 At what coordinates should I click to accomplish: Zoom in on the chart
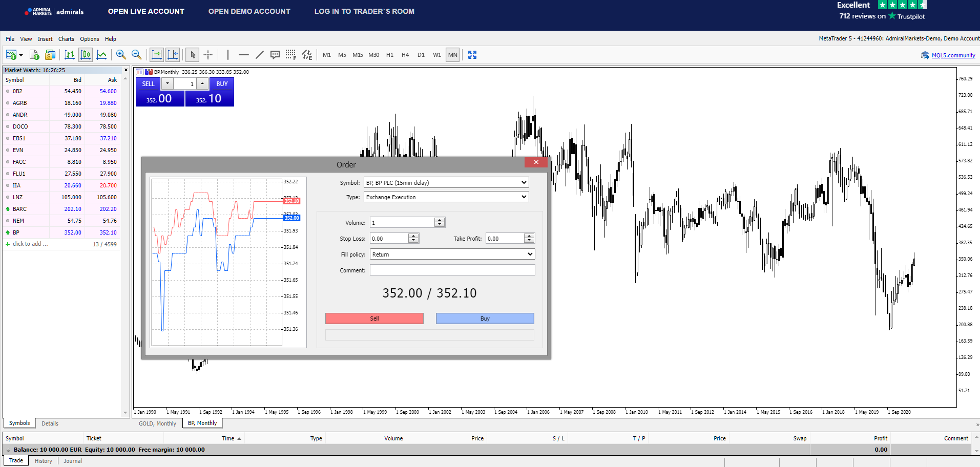121,55
